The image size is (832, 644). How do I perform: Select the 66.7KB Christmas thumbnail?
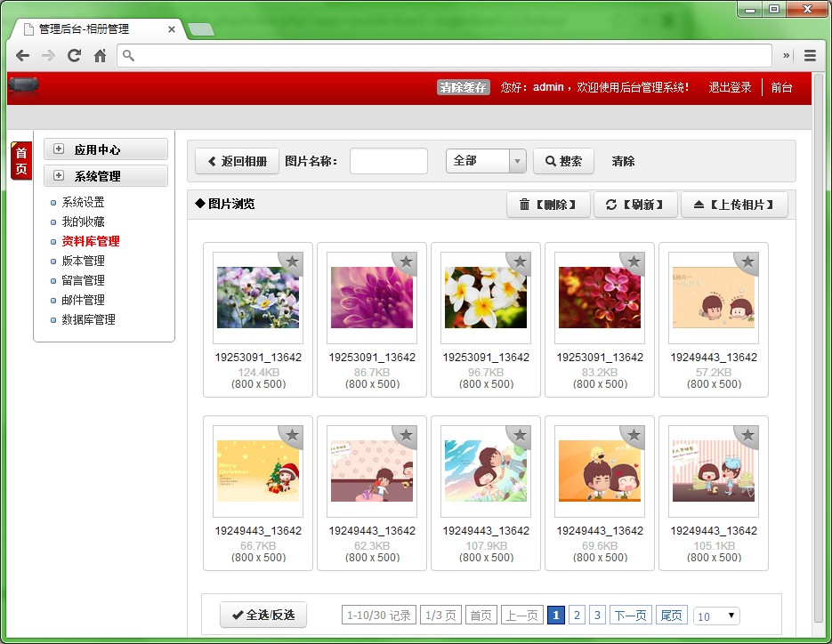point(258,471)
